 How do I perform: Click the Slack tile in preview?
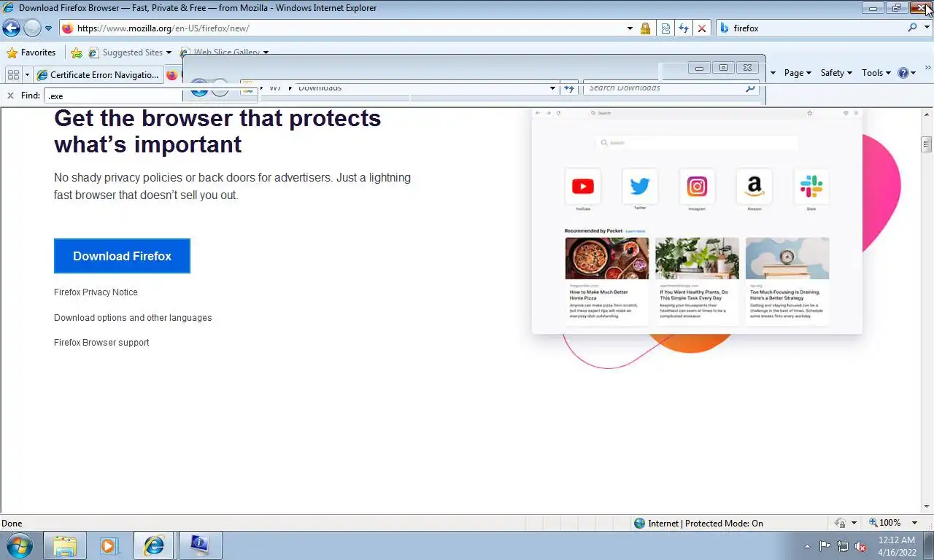click(811, 187)
